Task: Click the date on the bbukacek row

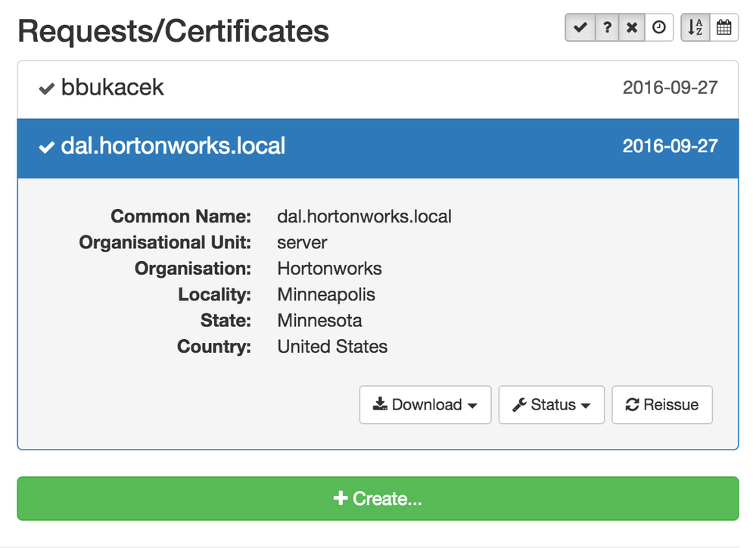Action: click(x=670, y=88)
